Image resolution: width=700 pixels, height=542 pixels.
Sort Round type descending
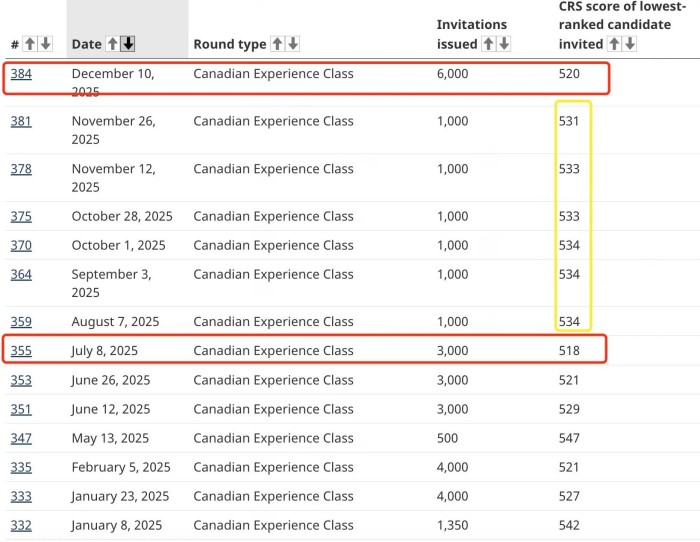pyautogui.click(x=293, y=44)
